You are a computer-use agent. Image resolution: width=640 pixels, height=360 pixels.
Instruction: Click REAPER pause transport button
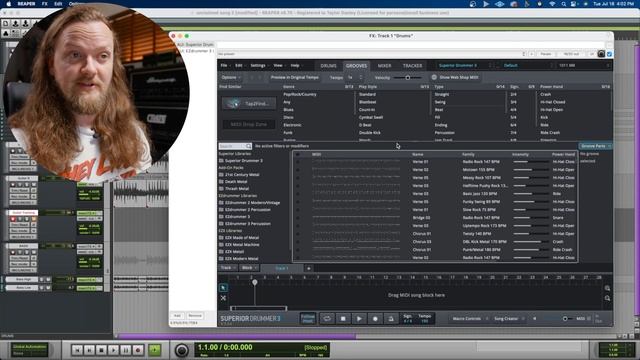pos(126,350)
